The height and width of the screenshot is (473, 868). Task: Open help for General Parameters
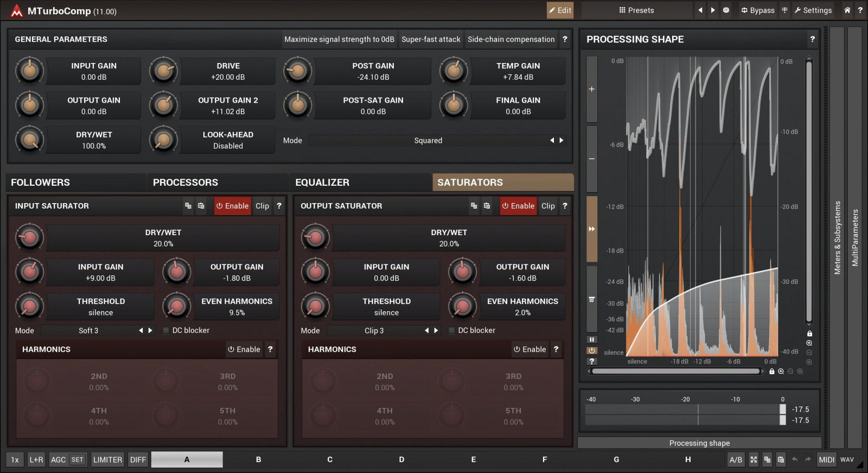565,39
